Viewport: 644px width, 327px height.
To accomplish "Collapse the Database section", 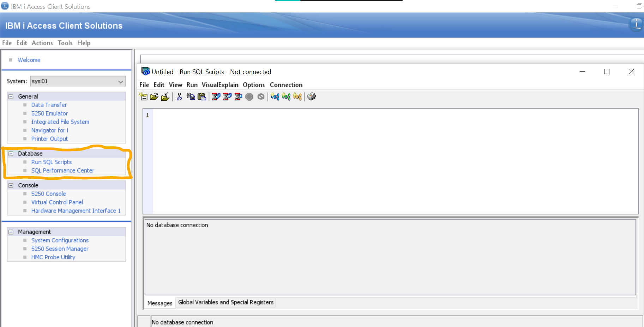I will point(11,154).
